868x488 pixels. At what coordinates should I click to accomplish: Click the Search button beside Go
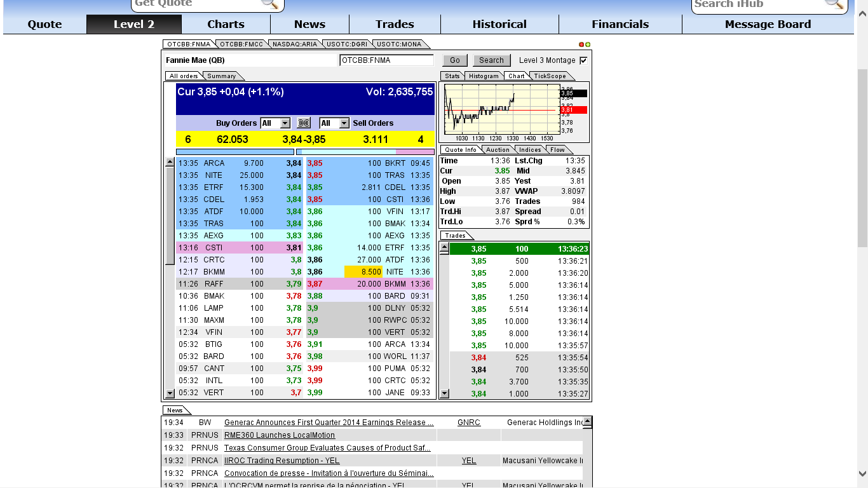[491, 60]
